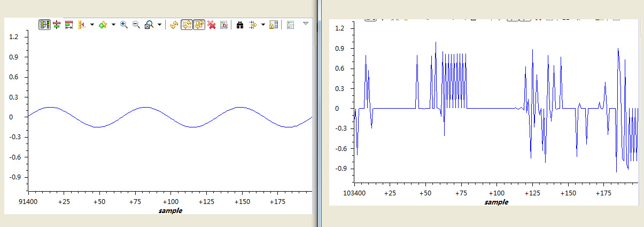Toggle the second highlighted yellow-arrows refresh button
Viewport: 644px width, 227px height.
pyautogui.click(x=199, y=25)
